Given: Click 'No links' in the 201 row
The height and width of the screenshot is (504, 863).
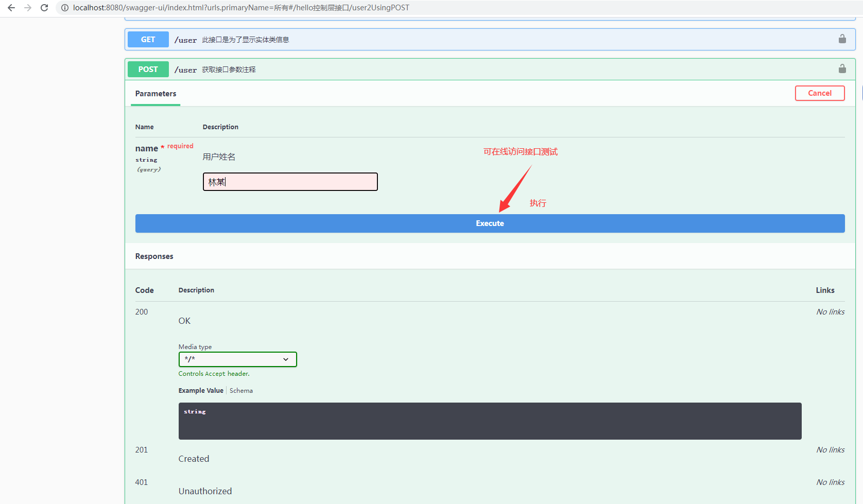Looking at the screenshot, I should coord(830,450).
